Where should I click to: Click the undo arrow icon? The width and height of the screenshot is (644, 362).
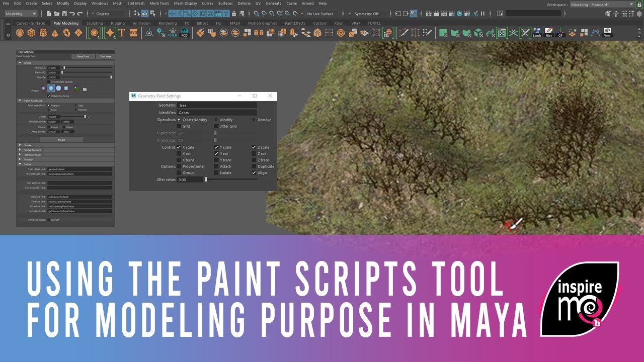pyautogui.click(x=72, y=14)
